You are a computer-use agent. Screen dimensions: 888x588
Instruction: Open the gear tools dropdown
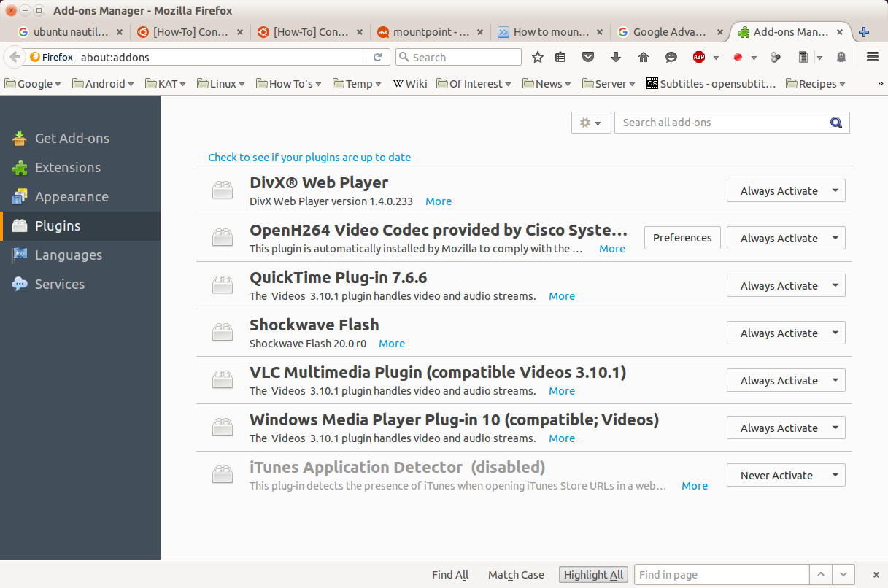(590, 123)
